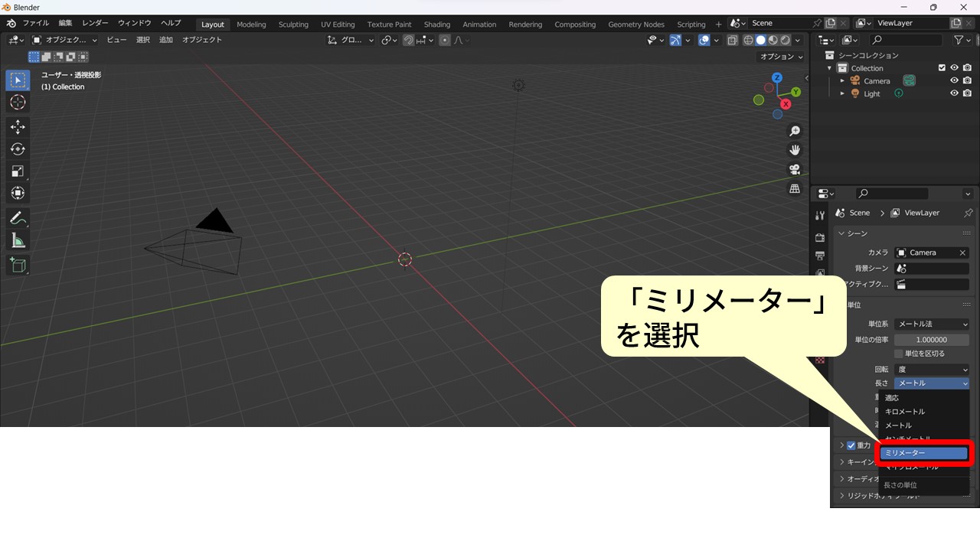Click the red X axis gizmo
The width and height of the screenshot is (980, 551).
tap(786, 104)
